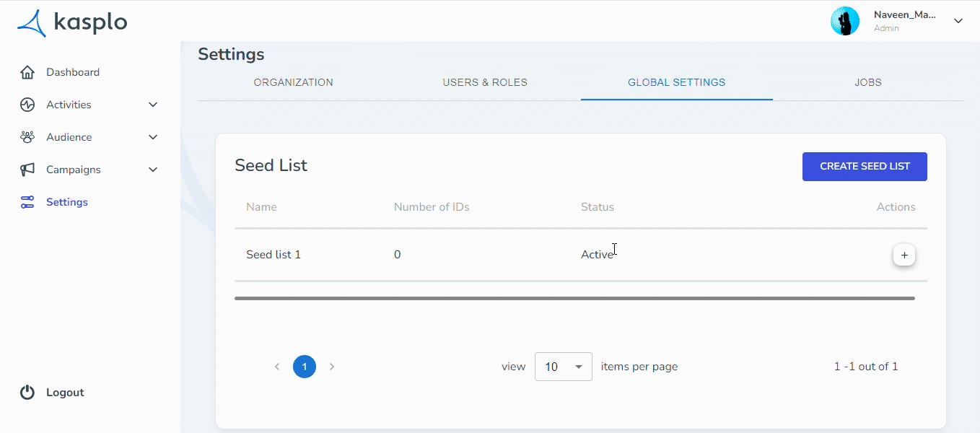
Task: Open the Audience menu item
Action: (69, 137)
